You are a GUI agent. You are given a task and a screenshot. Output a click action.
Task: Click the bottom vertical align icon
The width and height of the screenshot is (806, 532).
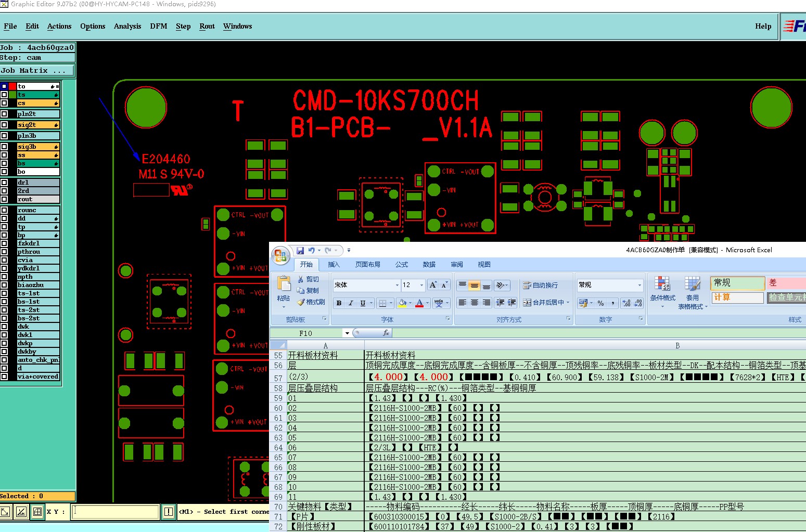[486, 285]
